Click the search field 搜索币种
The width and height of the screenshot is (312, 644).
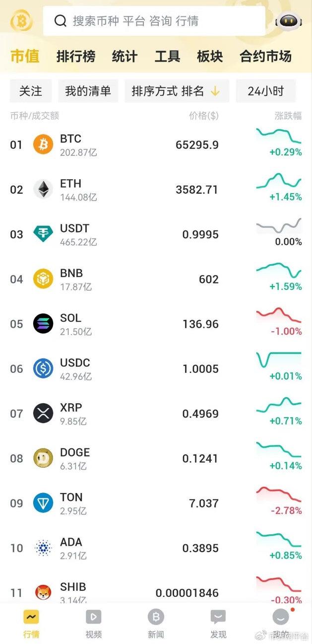tap(154, 21)
